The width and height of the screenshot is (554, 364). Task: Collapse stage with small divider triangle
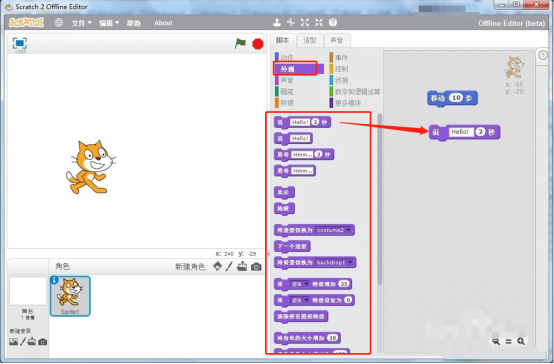point(268,254)
